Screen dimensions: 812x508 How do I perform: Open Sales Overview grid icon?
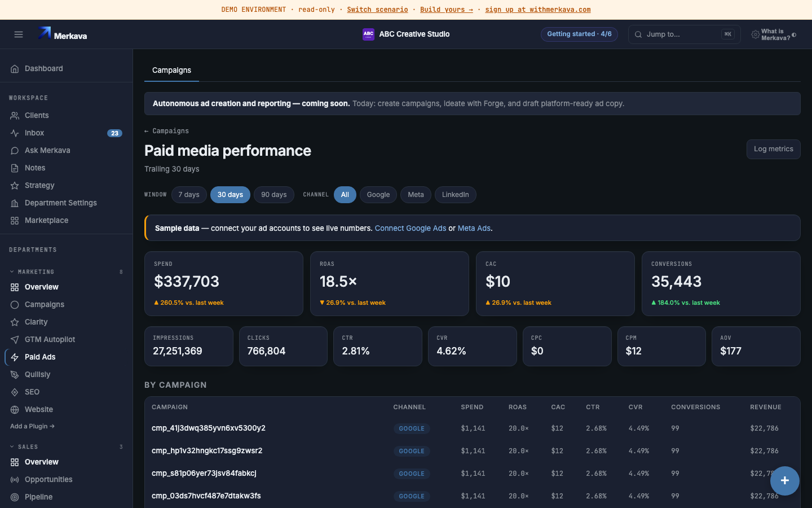pos(15,462)
